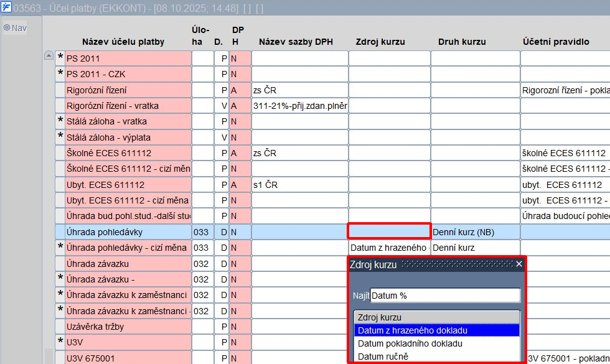Select the Nav radio button
Viewport: 610px width, 364px height.
coord(7,27)
